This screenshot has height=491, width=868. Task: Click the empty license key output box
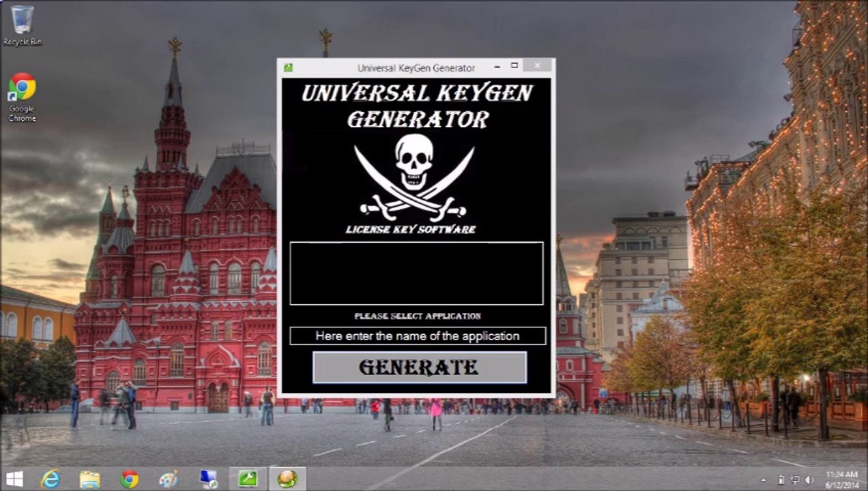(x=416, y=273)
